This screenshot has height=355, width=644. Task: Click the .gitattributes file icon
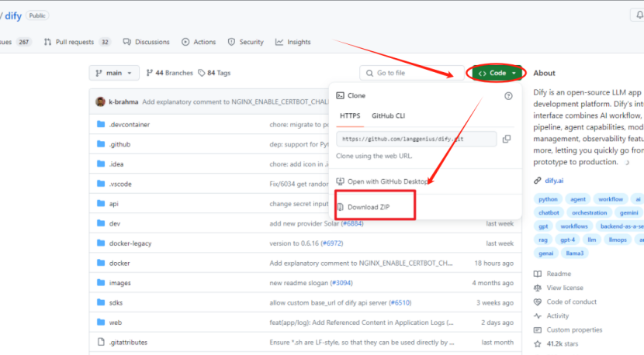pyautogui.click(x=101, y=342)
